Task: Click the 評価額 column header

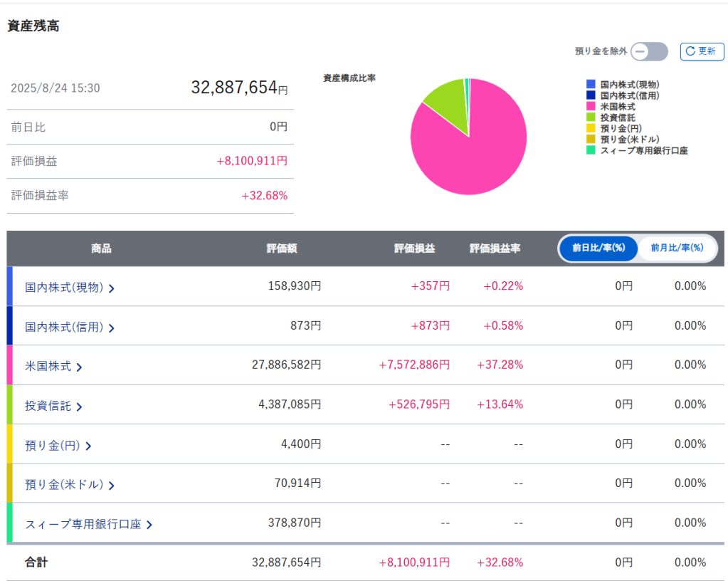Action: (282, 248)
